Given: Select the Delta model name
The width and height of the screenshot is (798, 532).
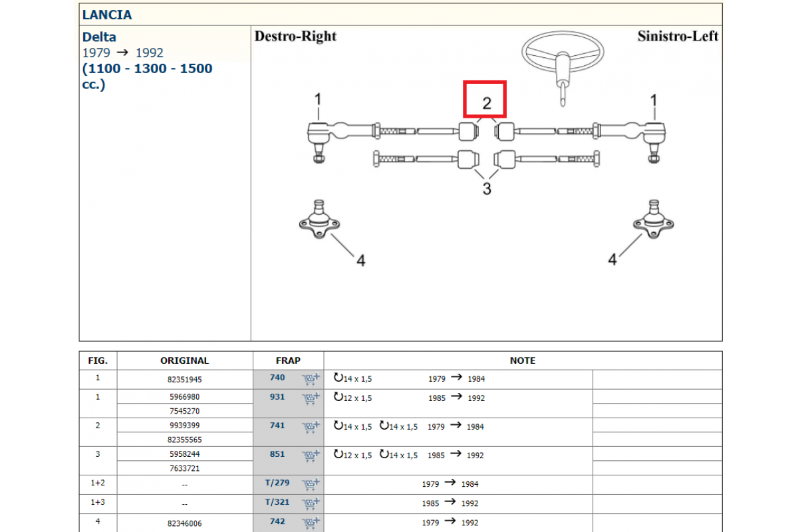Looking at the screenshot, I should click(99, 37).
